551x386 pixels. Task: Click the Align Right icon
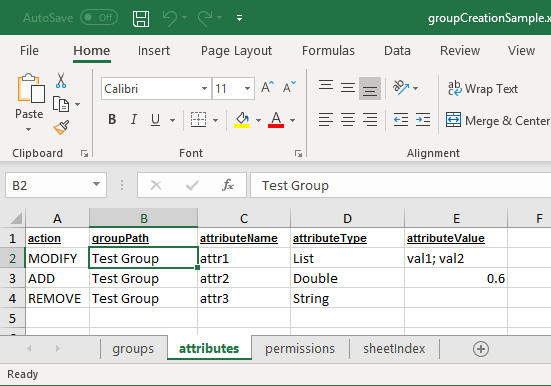pos(370,120)
